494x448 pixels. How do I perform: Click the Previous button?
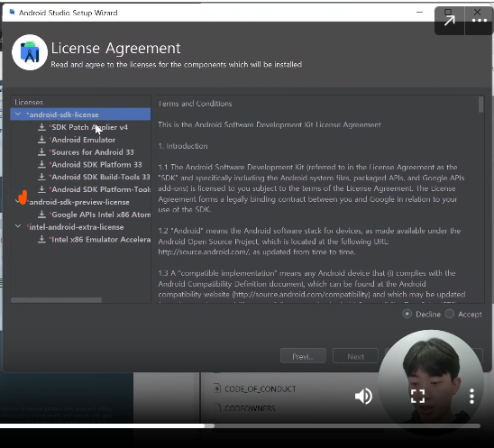tap(303, 356)
